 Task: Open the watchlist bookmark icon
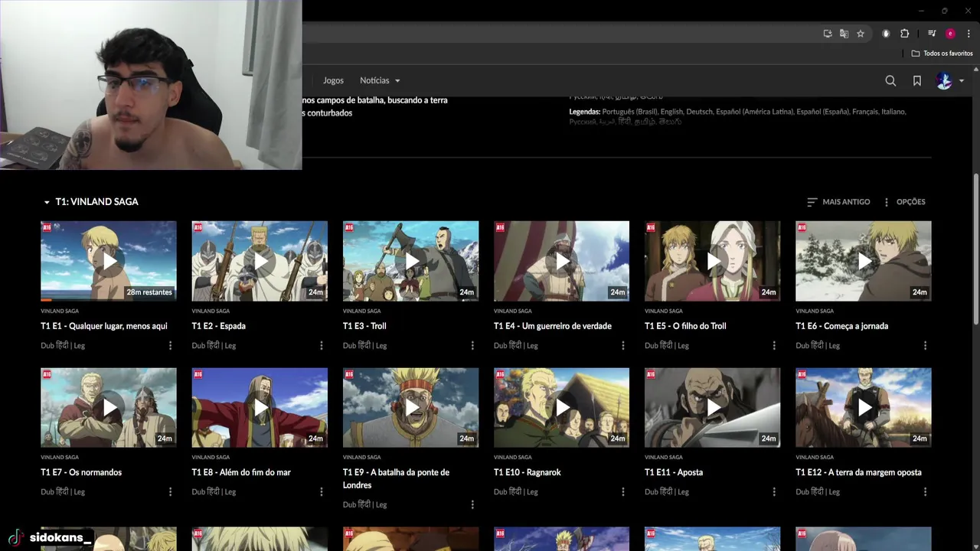tap(916, 80)
